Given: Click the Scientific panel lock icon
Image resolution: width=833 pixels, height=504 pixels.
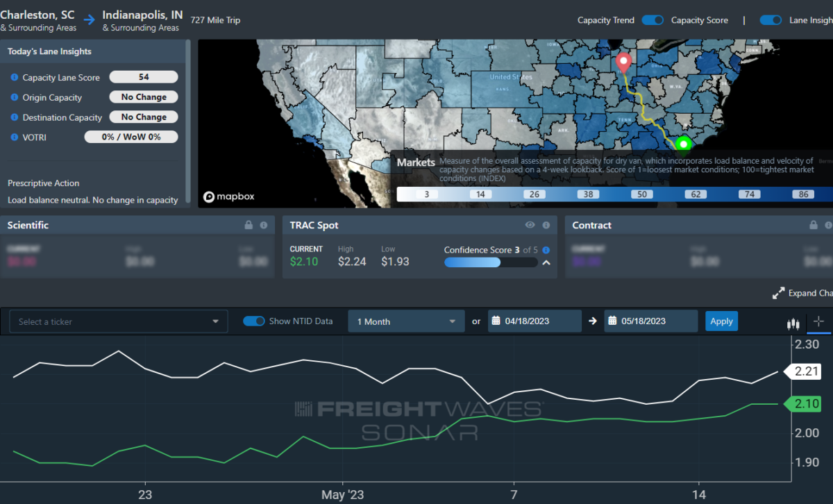Looking at the screenshot, I should pyautogui.click(x=249, y=226).
